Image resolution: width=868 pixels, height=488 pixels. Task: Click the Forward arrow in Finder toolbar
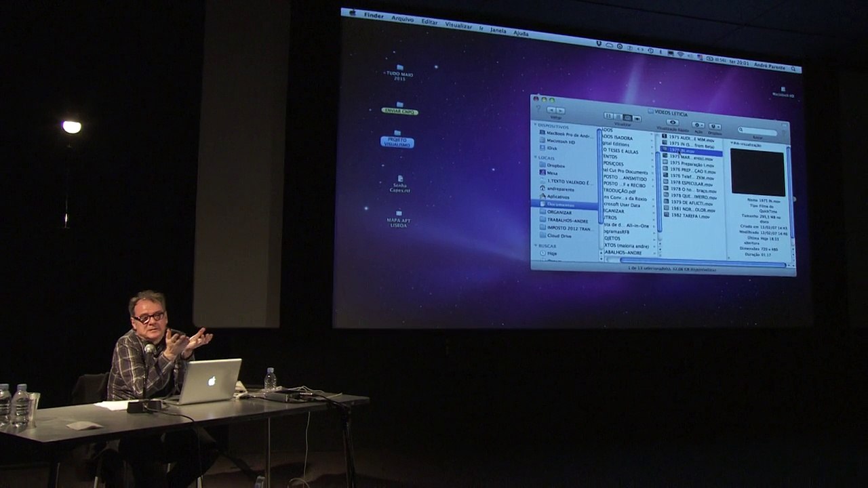(x=560, y=110)
